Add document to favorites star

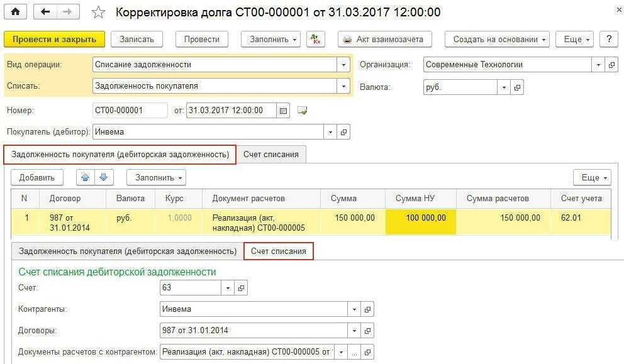coord(98,13)
